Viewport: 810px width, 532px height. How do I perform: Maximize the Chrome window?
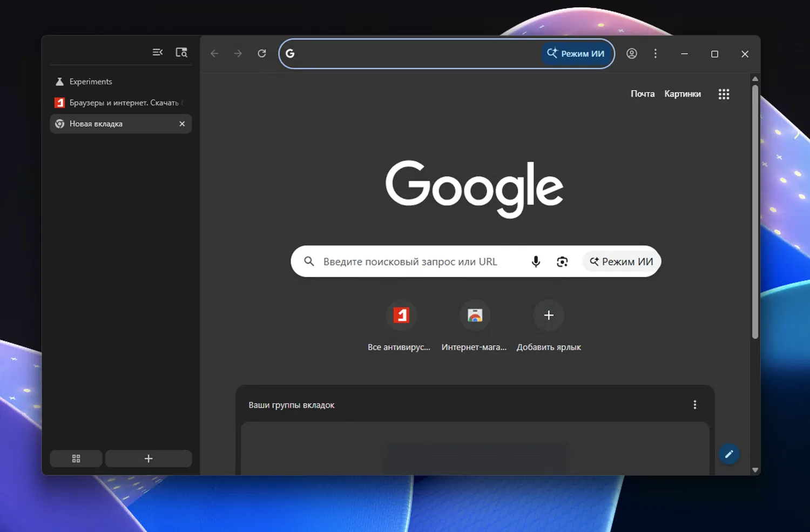[x=714, y=53]
